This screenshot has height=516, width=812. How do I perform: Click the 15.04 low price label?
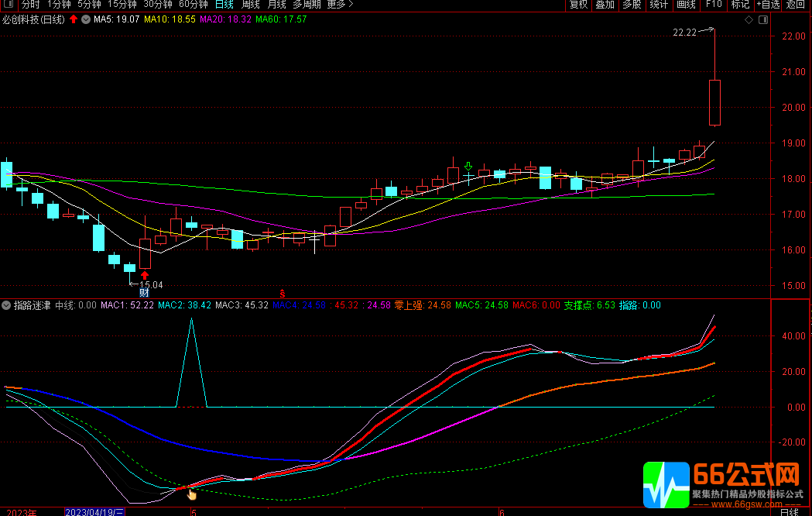[x=151, y=284]
